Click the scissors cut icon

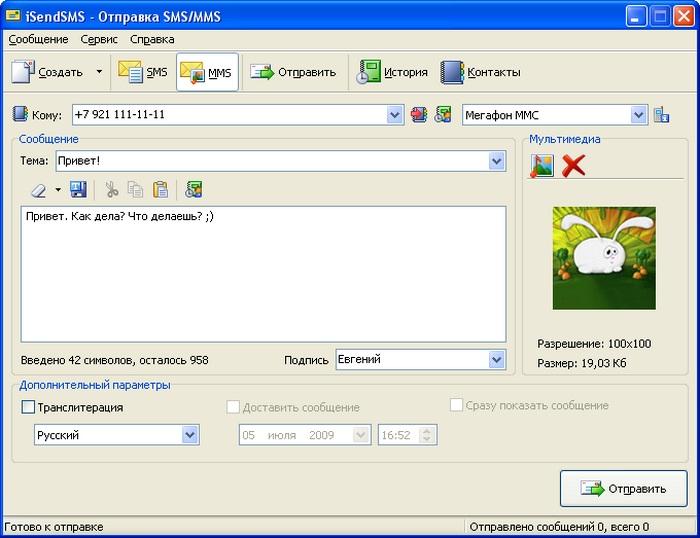click(x=111, y=190)
